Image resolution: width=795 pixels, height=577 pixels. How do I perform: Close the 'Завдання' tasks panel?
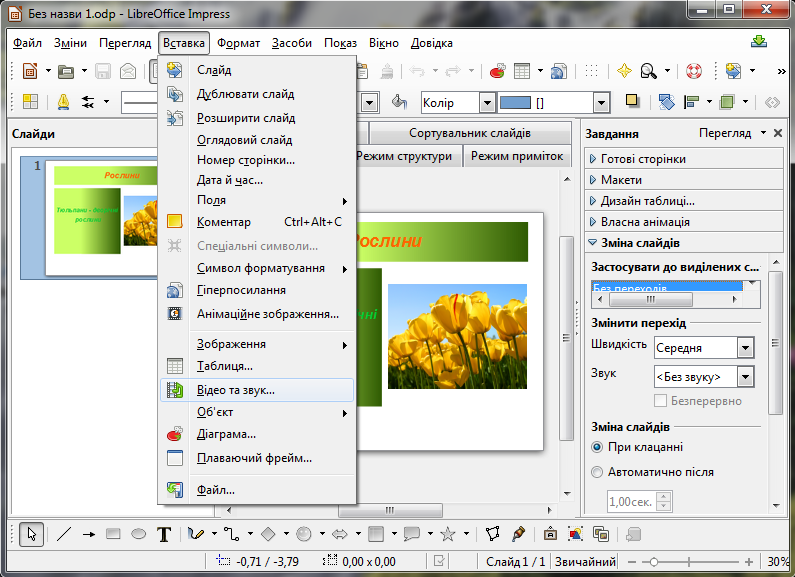click(x=778, y=133)
